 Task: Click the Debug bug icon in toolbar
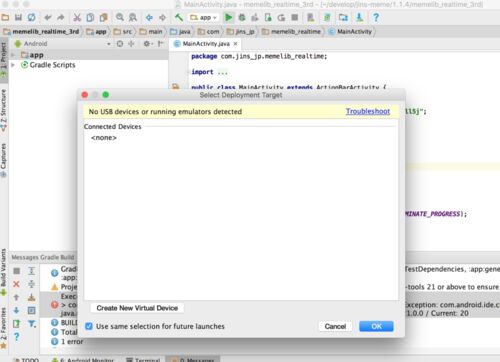tap(242, 17)
